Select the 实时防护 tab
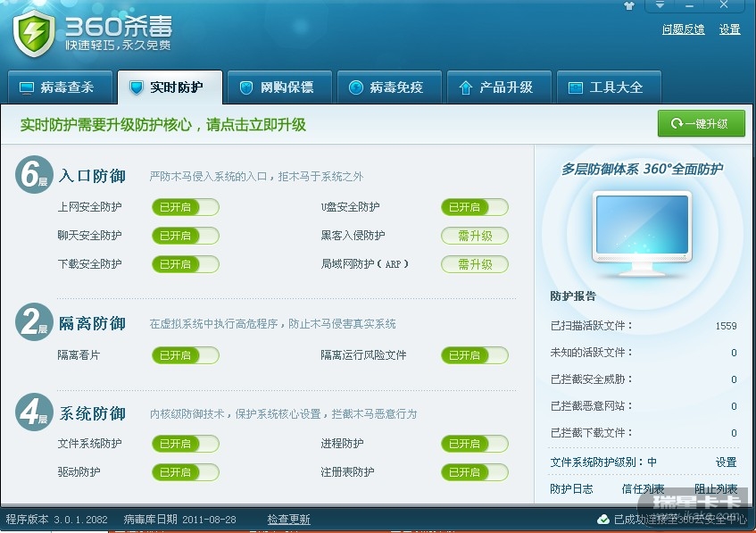 point(170,87)
